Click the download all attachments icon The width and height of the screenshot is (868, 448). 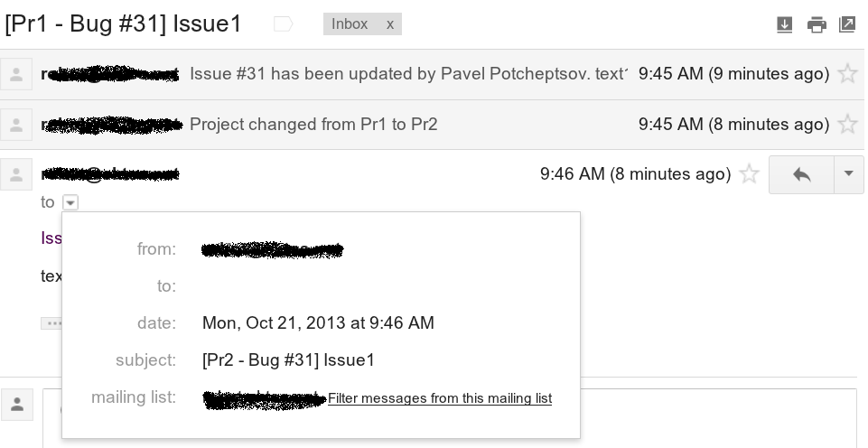coord(784,24)
